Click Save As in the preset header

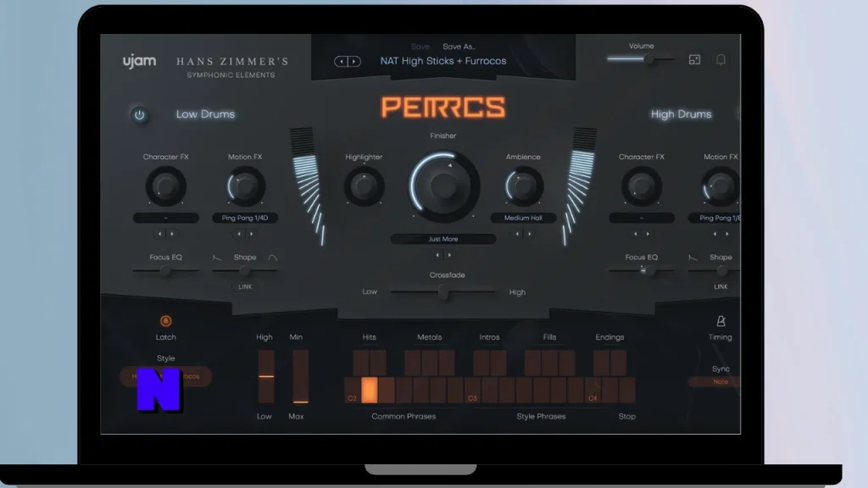(459, 47)
